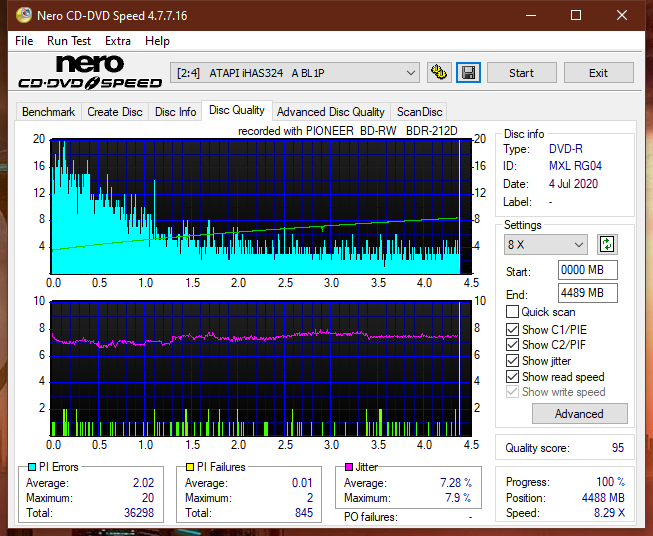This screenshot has width=653, height=536.
Task: Click the PI Errors maximum value 20
Action: [148, 498]
